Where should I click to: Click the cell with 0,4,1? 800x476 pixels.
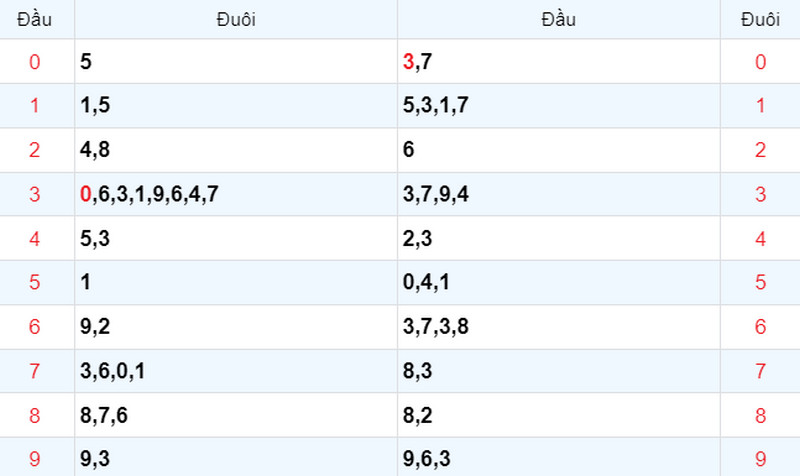click(559, 282)
